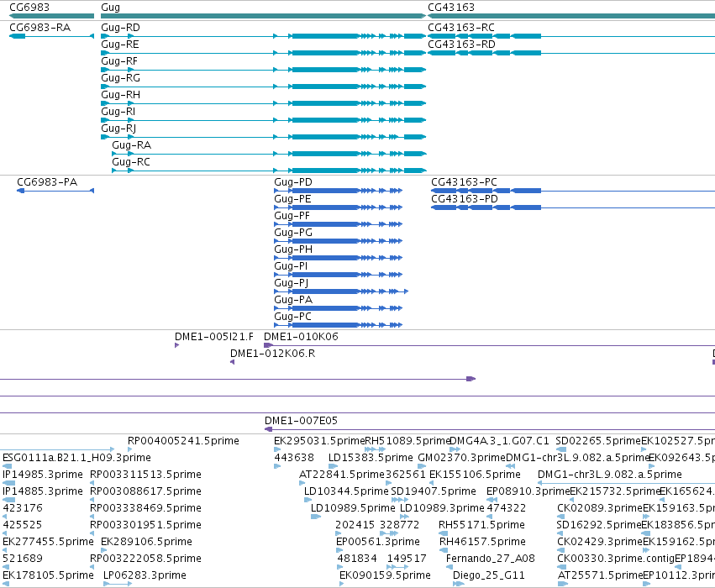This screenshot has height=588, width=715.
Task: Click the Gug-RD transcript label
Action: (x=120, y=28)
